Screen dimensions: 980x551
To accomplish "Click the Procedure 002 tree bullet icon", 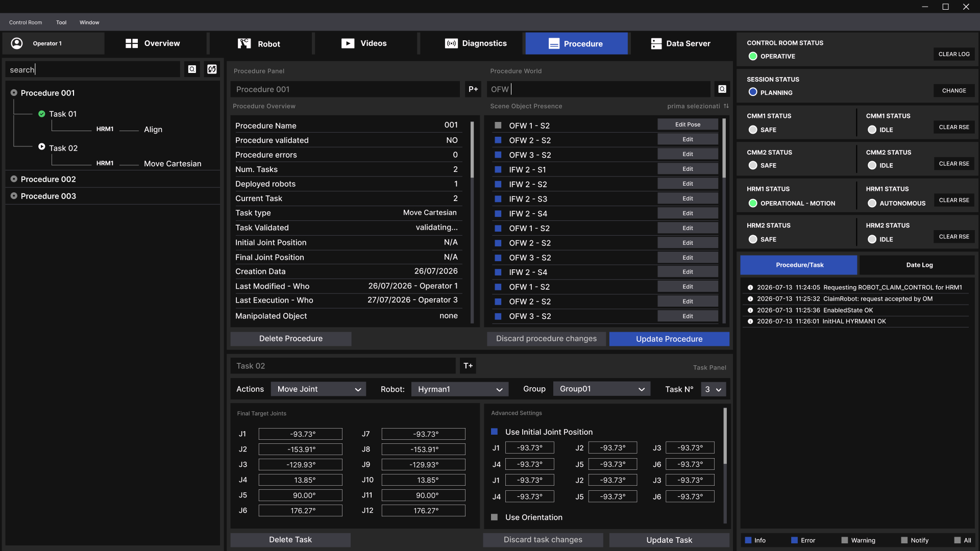I will 14,179.
